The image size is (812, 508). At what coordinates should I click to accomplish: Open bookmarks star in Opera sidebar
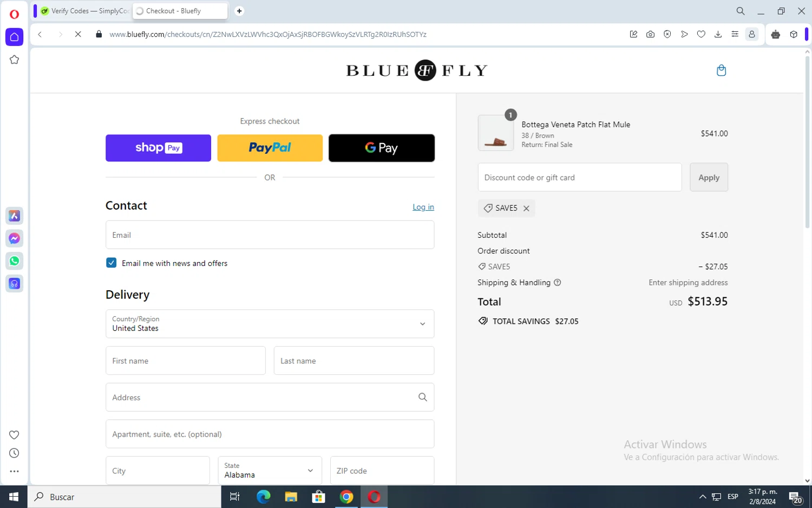15,60
